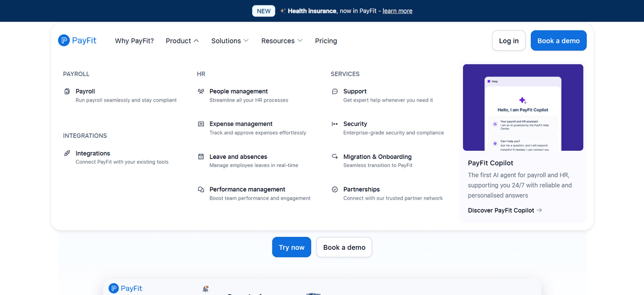Click the PayFit logo icon in header

coord(64,40)
